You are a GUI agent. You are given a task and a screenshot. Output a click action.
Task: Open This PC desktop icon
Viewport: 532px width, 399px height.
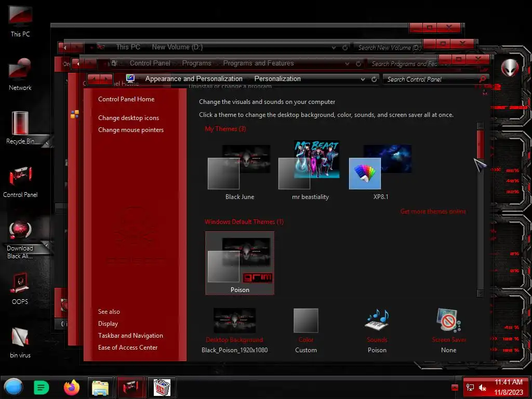click(20, 20)
